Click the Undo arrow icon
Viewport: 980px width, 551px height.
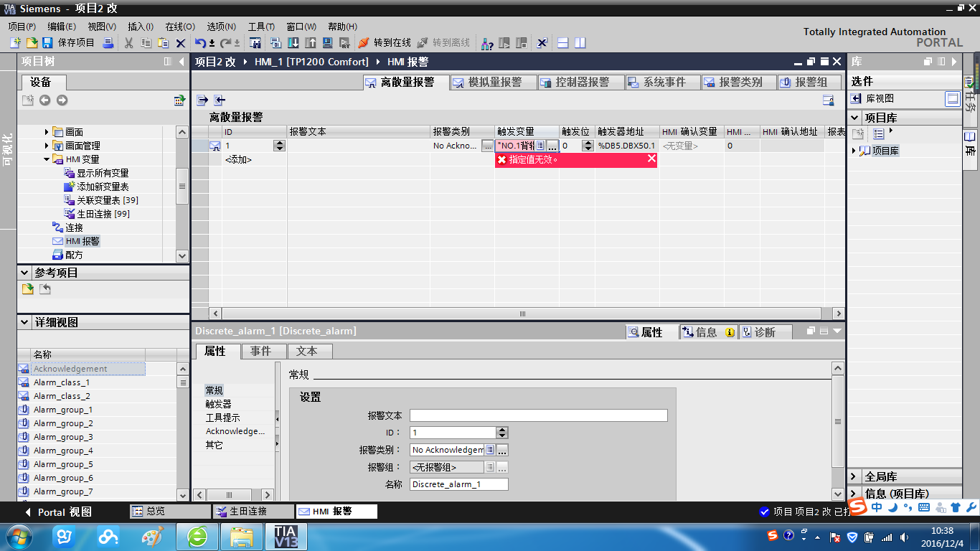(201, 43)
